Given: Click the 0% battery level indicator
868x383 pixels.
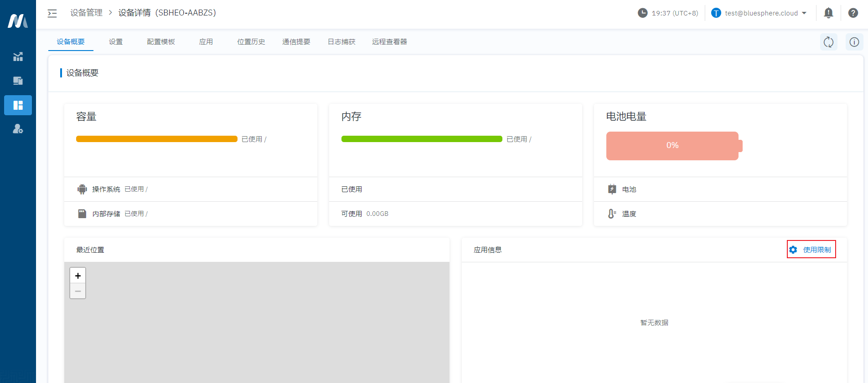Looking at the screenshot, I should [672, 146].
